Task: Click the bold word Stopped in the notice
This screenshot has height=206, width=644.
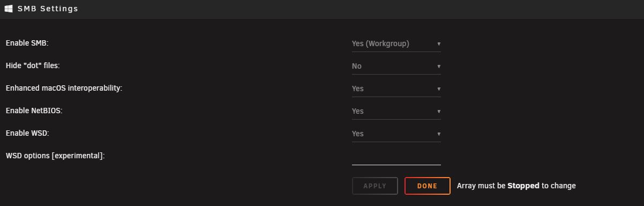Action: [x=523, y=186]
